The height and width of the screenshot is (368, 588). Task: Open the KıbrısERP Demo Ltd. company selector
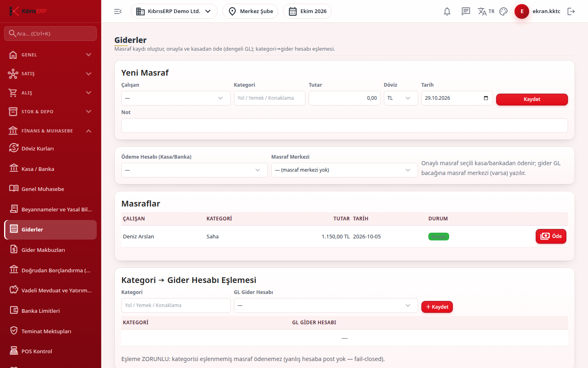[x=174, y=11]
